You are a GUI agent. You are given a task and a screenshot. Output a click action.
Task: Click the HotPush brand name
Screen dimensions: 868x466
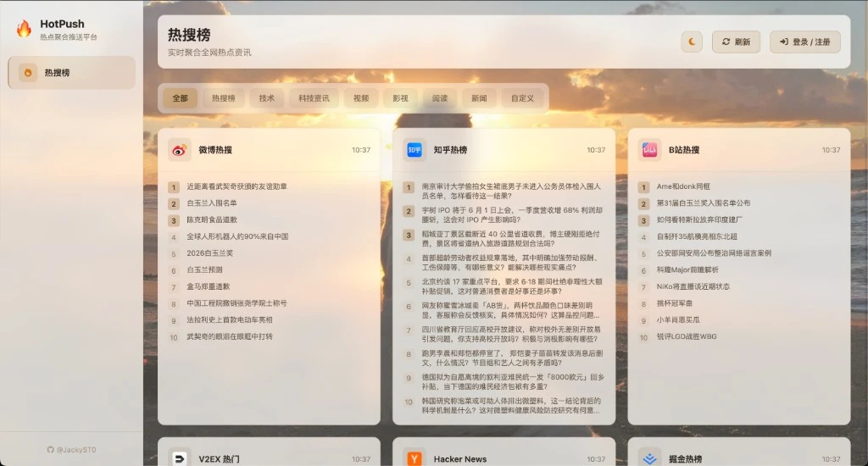(x=62, y=24)
